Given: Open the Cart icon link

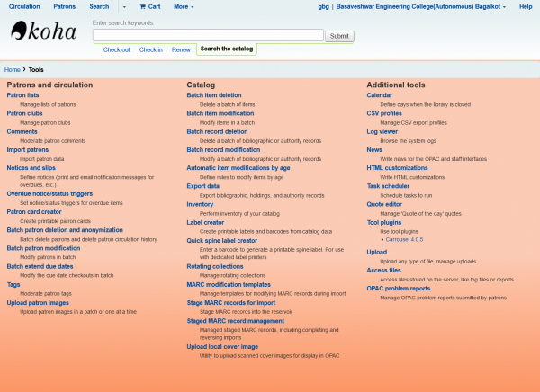Looking at the screenshot, I should pyautogui.click(x=149, y=6).
